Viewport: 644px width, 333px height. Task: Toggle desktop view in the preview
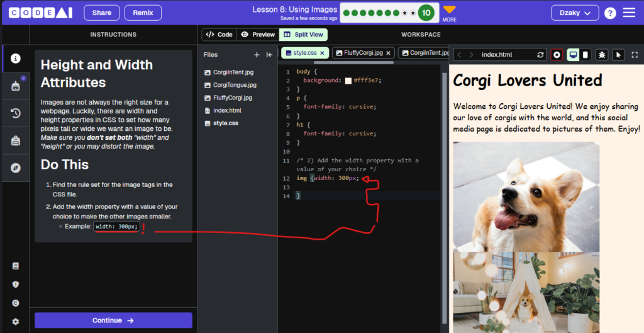tap(574, 55)
